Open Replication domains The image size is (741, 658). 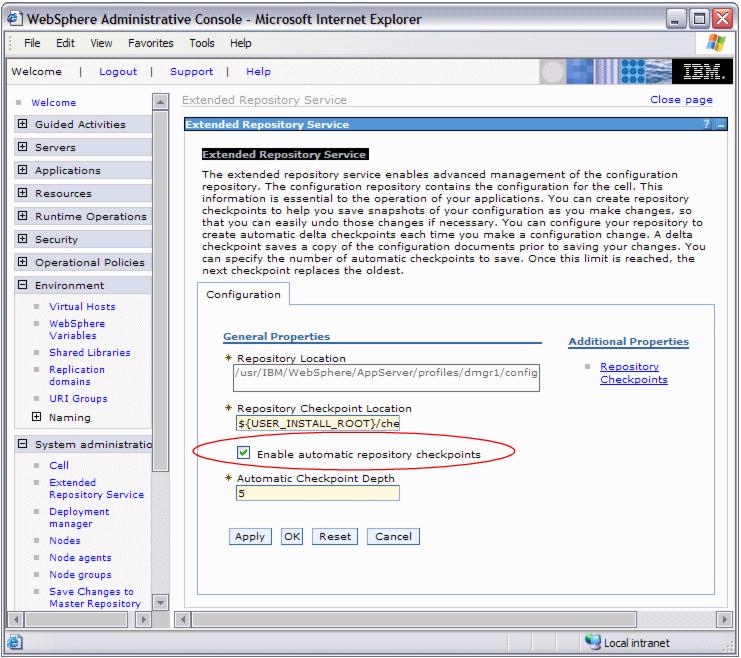tap(77, 375)
